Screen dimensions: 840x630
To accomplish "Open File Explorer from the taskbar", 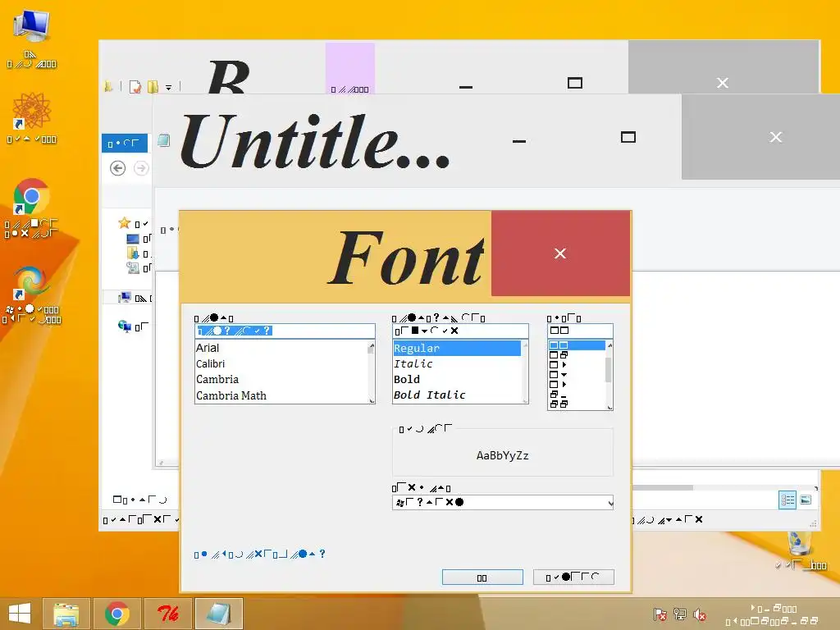I will click(x=66, y=614).
